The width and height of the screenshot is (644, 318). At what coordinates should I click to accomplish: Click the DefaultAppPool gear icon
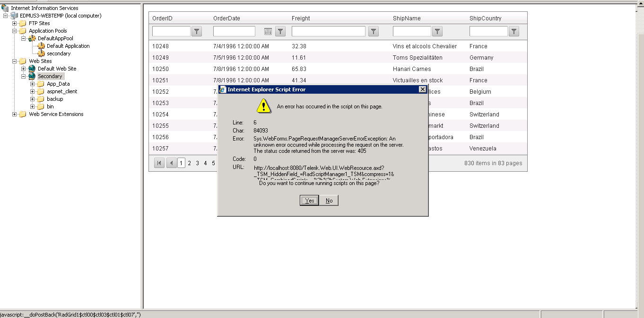point(32,38)
